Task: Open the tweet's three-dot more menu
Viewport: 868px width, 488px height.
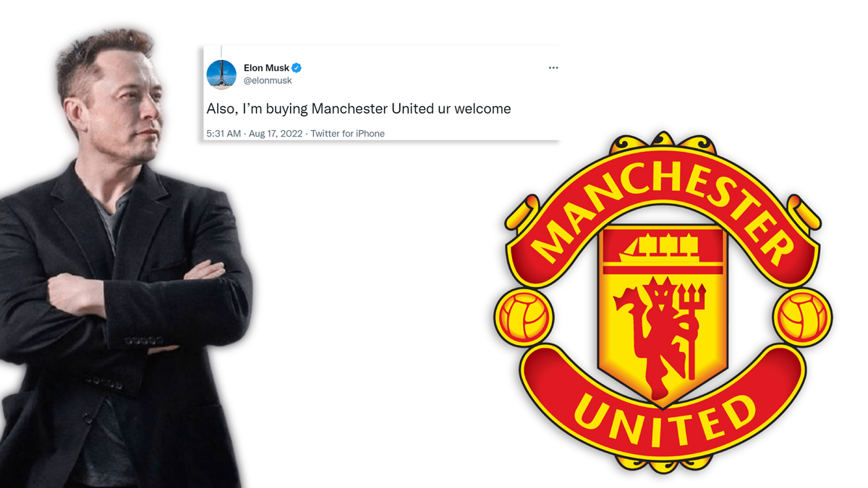Action: coord(553,68)
